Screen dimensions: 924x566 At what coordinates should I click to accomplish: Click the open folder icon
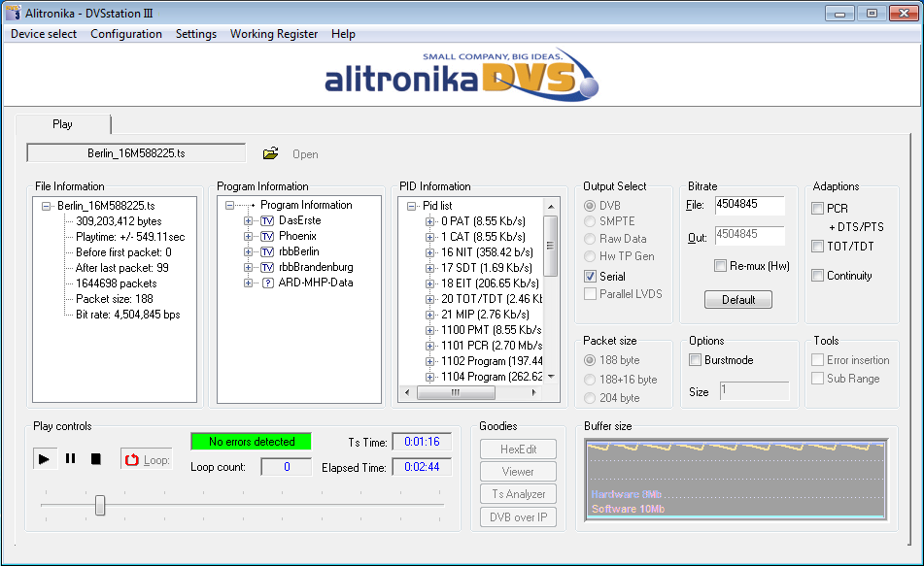pos(271,153)
